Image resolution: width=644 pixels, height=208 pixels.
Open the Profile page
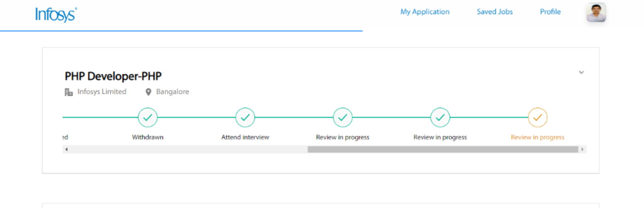tap(550, 12)
